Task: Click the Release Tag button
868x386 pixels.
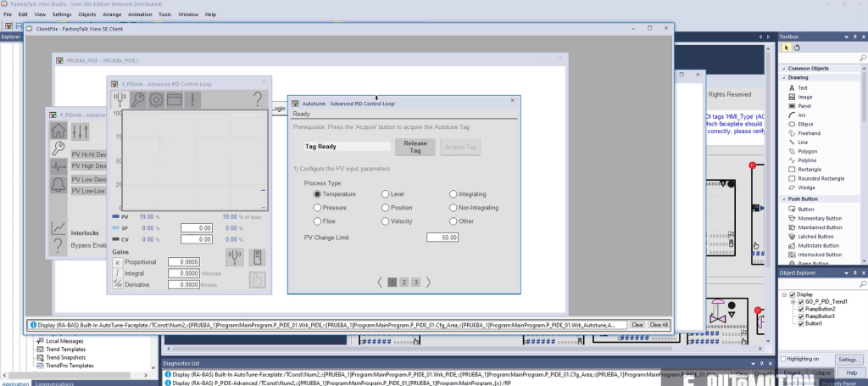Action: [x=415, y=147]
